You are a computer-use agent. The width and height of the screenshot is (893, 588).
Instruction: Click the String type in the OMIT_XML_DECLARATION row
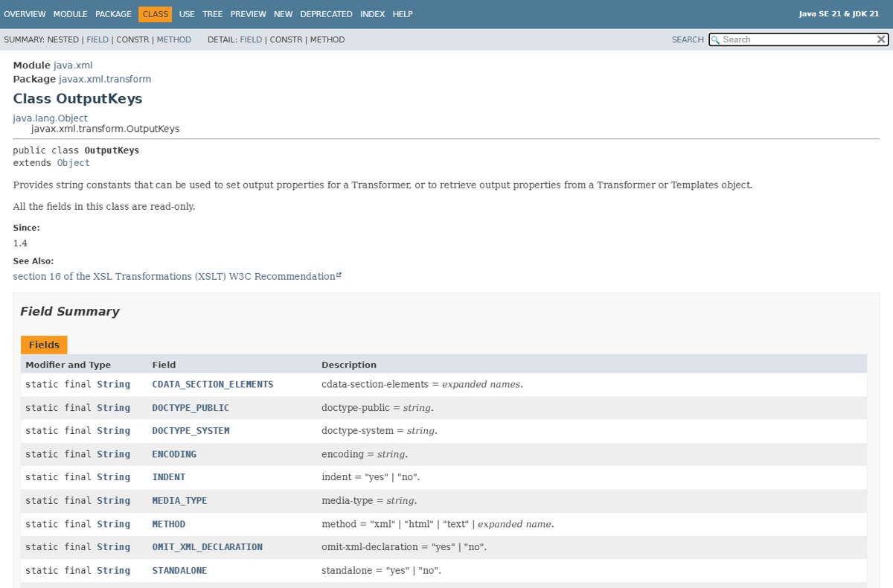113,546
